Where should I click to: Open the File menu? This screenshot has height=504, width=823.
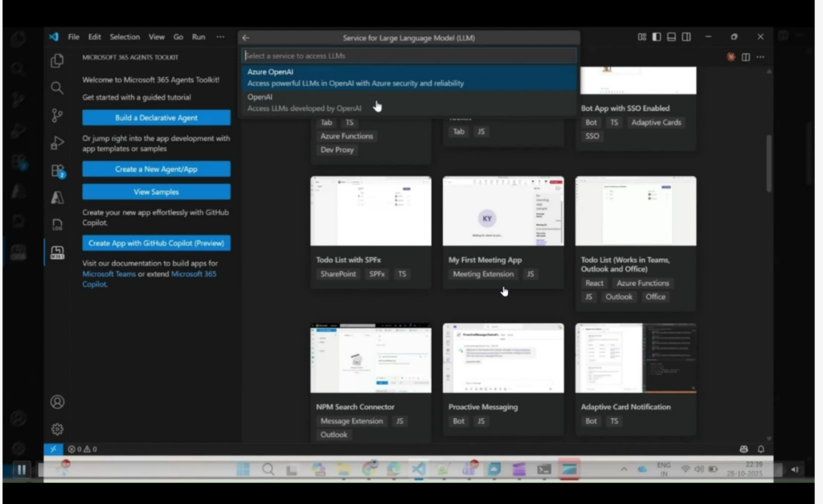pyautogui.click(x=74, y=37)
